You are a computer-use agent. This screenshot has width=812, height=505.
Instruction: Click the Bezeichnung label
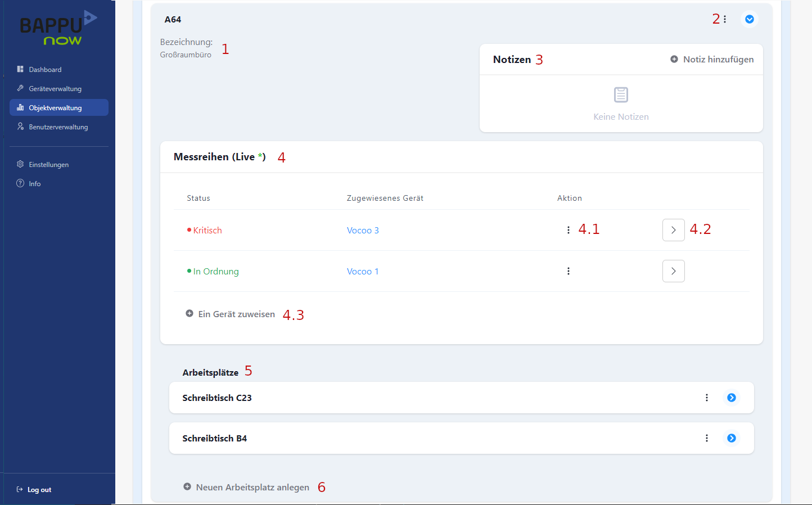pos(186,42)
